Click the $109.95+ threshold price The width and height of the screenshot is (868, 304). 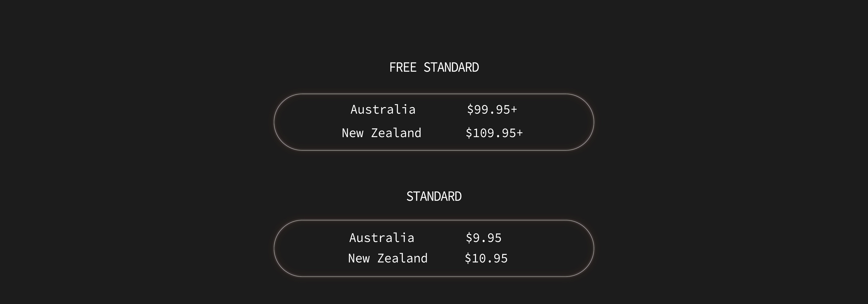(494, 133)
